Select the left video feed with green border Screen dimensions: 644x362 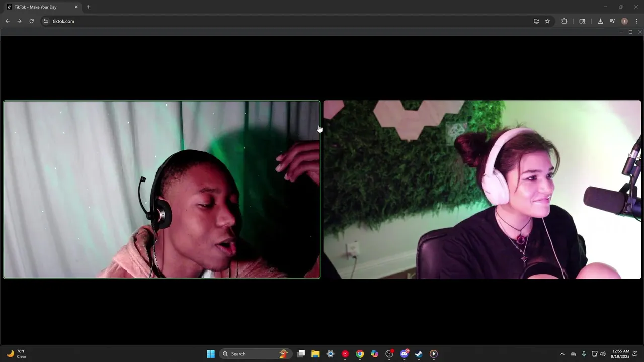point(162,190)
